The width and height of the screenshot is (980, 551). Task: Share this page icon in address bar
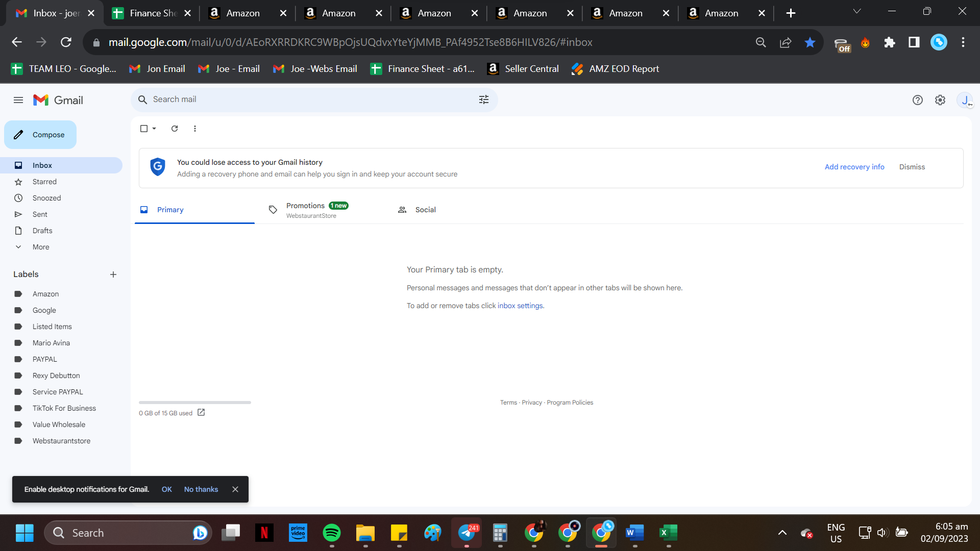786,42
